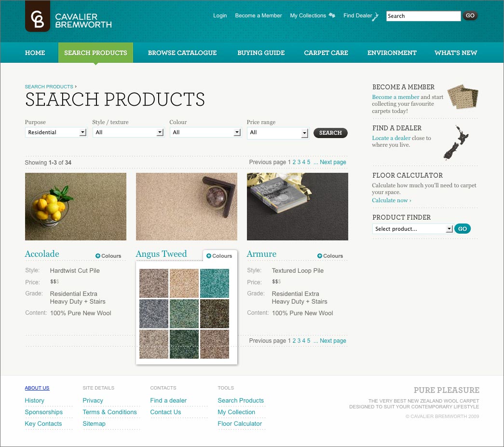Open the Colour filter dropdown

pyautogui.click(x=205, y=132)
